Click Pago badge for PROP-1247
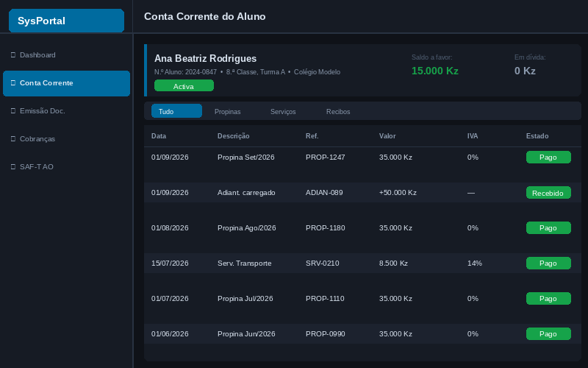 click(548, 158)
